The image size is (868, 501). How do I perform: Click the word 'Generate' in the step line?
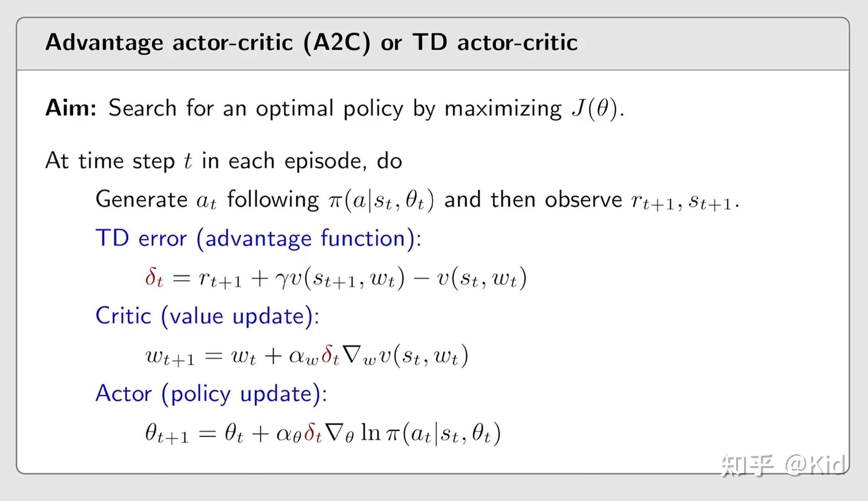pos(141,199)
